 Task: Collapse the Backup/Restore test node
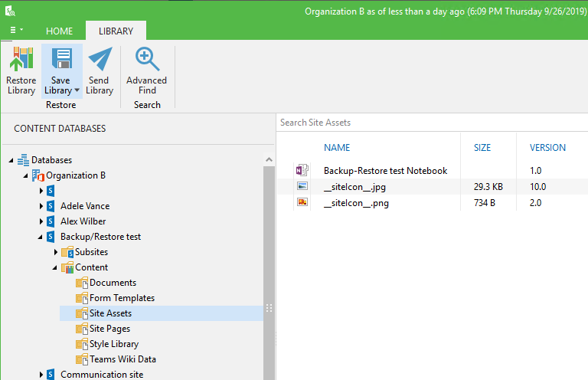pos(41,237)
